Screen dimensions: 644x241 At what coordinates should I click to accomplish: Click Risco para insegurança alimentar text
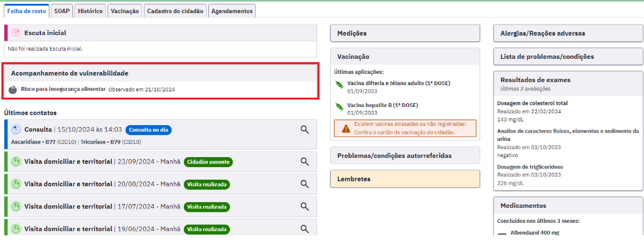[x=63, y=89]
